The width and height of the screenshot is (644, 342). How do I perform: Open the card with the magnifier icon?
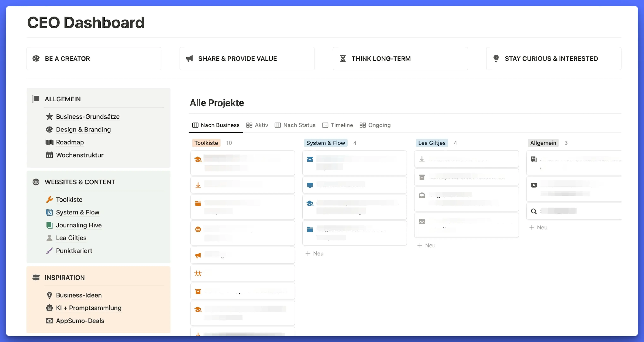(574, 211)
